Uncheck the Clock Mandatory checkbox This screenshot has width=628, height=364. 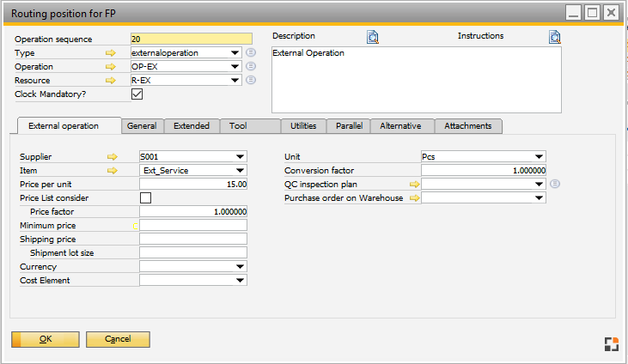[x=137, y=94]
